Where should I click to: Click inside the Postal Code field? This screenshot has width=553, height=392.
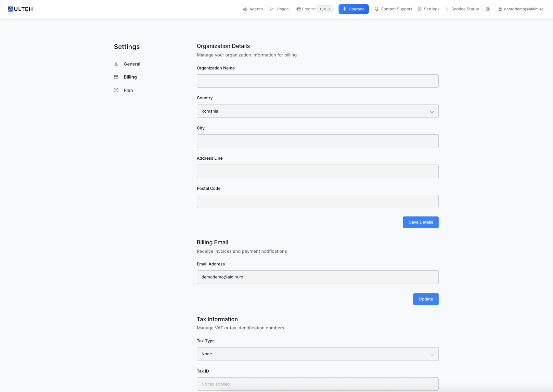coord(317,201)
